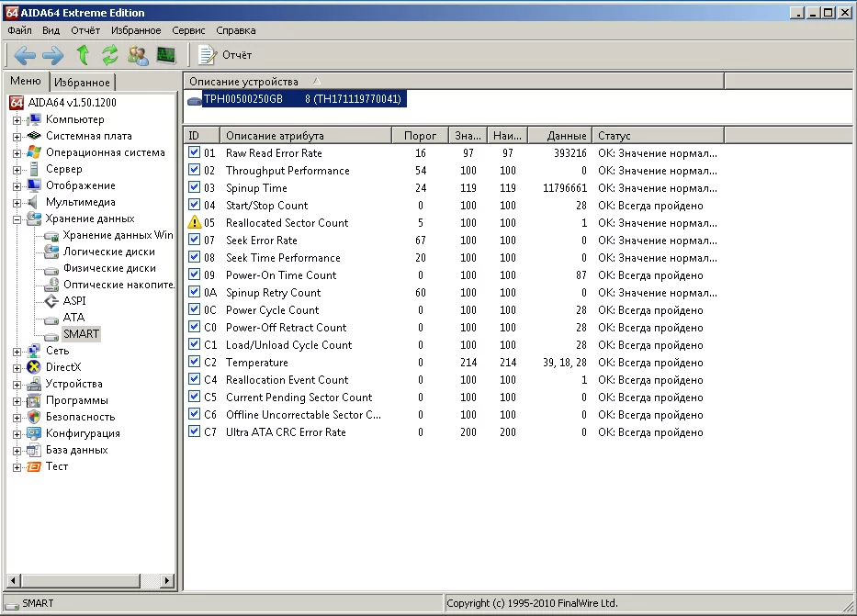Click the Forward arrow toolbar icon
This screenshot has width=857, height=616.
(x=53, y=55)
